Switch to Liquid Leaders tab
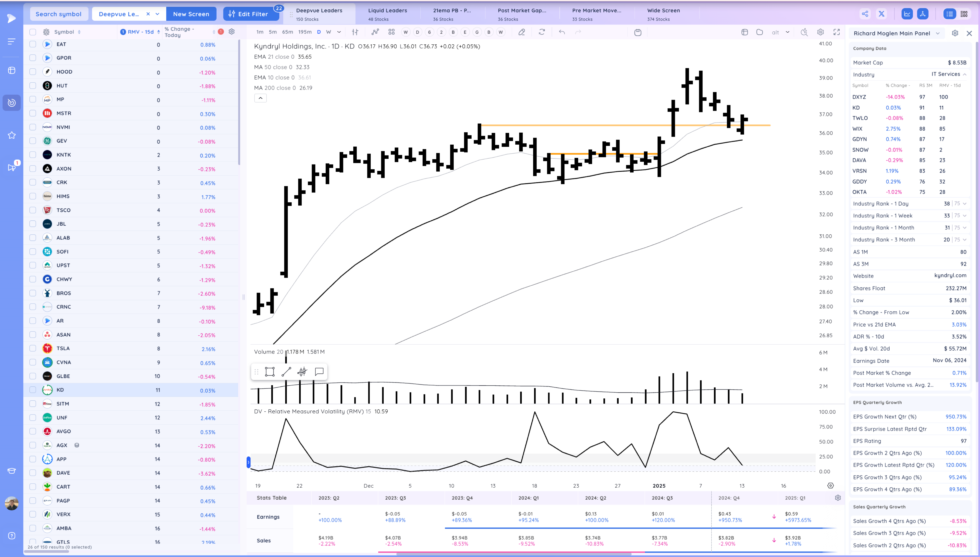Viewport: 980px width, 557px height. (388, 14)
